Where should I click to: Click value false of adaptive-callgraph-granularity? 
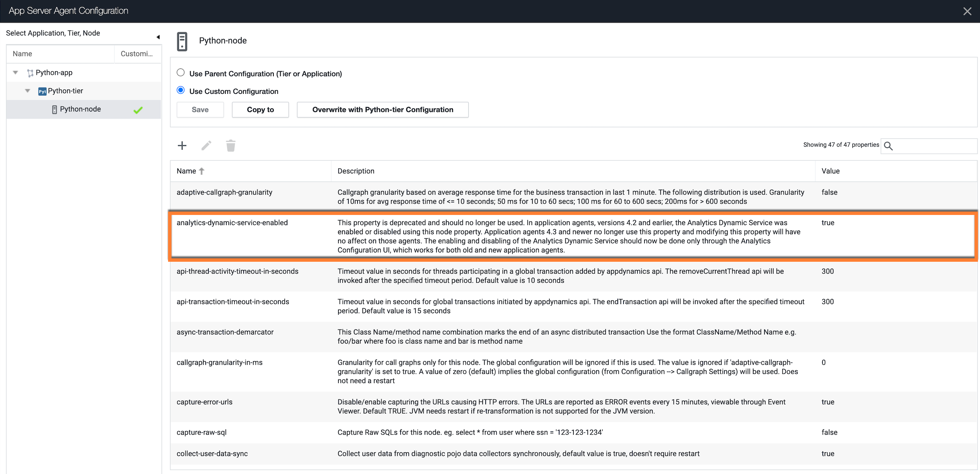point(829,192)
